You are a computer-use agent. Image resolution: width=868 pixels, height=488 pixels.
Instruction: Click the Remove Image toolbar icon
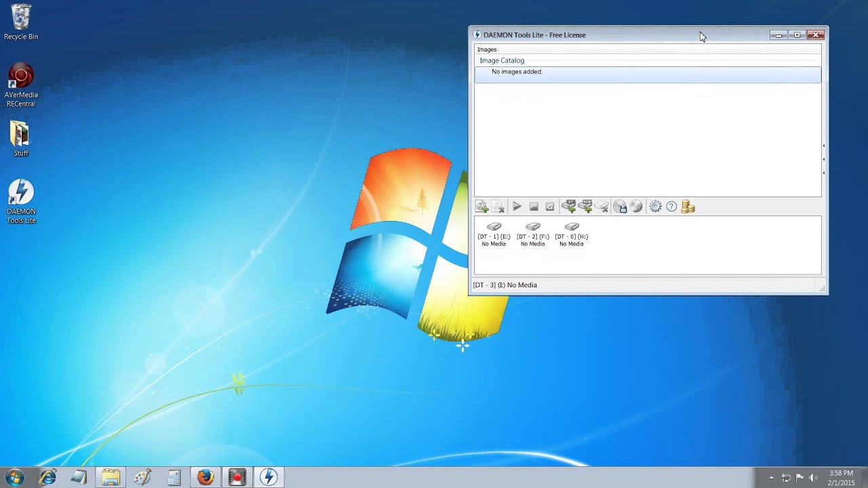pyautogui.click(x=498, y=207)
